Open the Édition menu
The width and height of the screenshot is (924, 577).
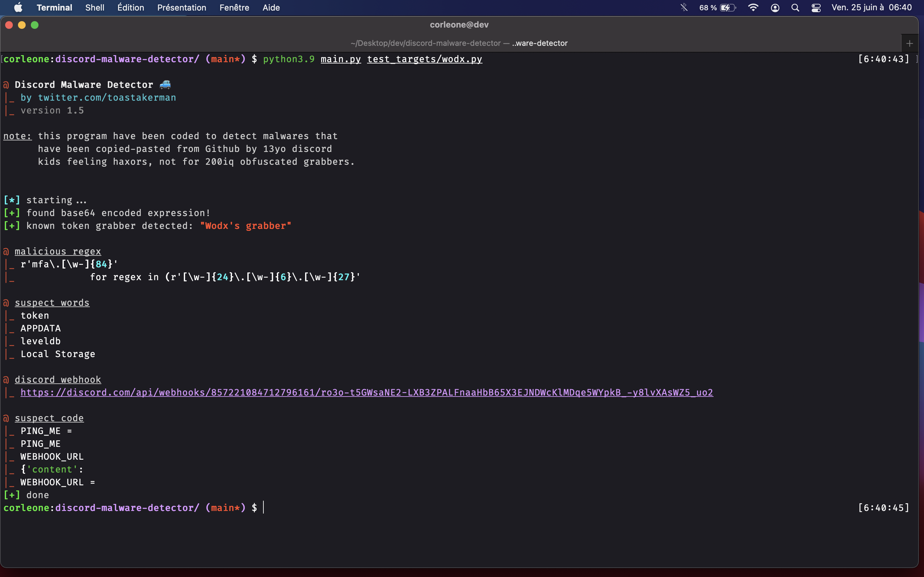click(x=131, y=8)
